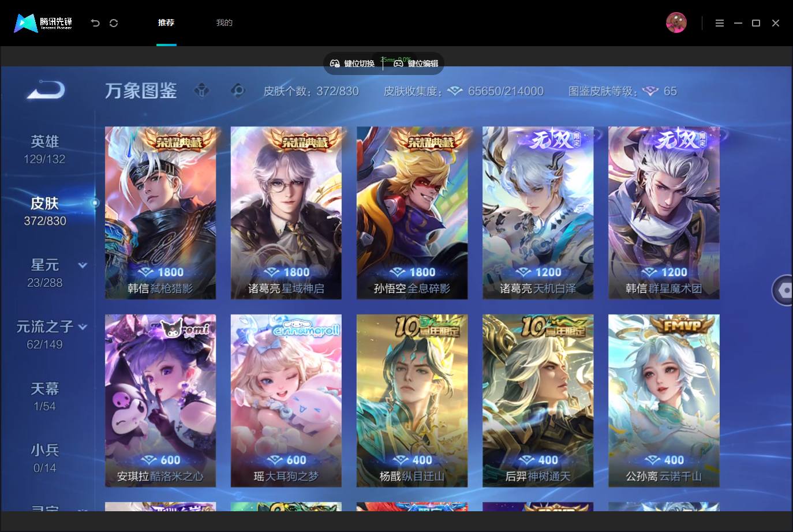Click the diamond icon next to 皮肤收集度
This screenshot has width=793, height=532.
[455, 91]
